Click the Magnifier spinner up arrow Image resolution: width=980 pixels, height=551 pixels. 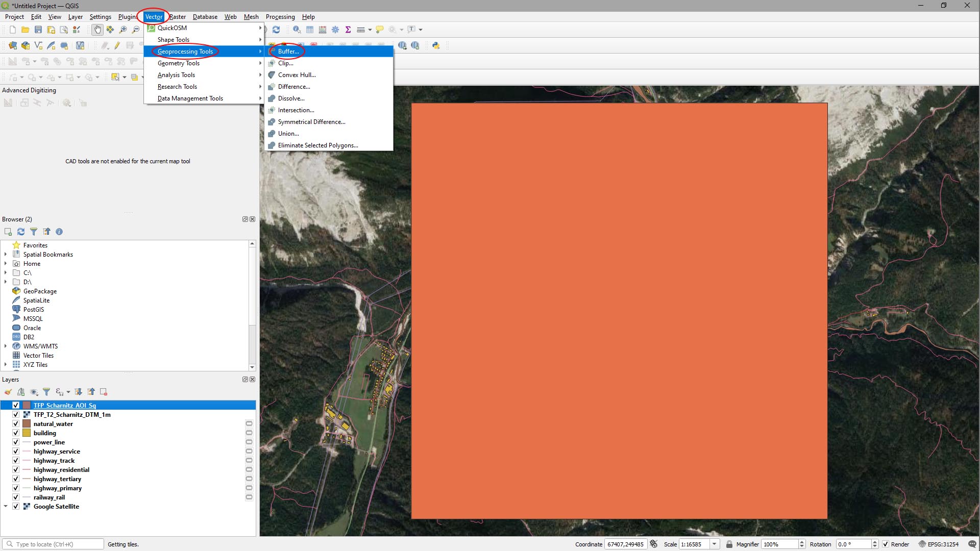pyautogui.click(x=802, y=542)
